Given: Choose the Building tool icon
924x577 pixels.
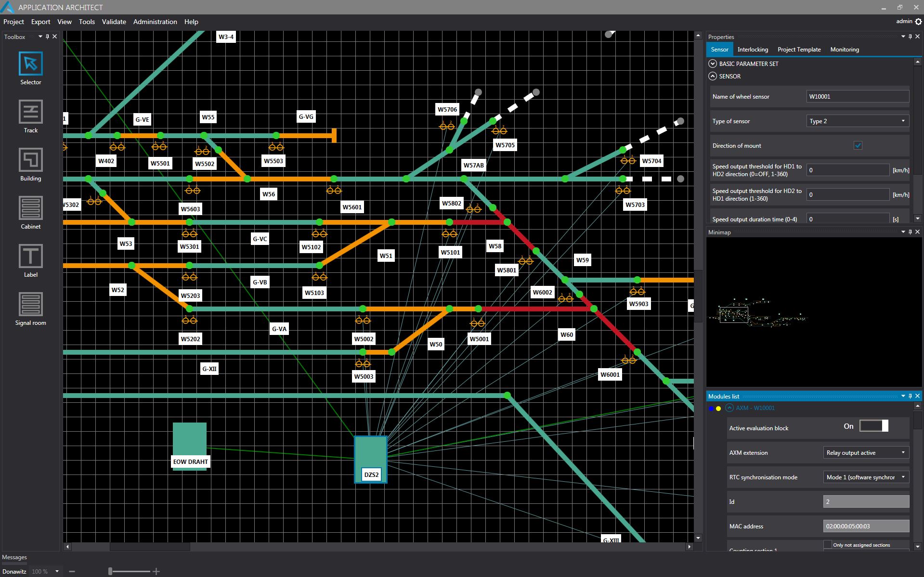Looking at the screenshot, I should [x=30, y=160].
